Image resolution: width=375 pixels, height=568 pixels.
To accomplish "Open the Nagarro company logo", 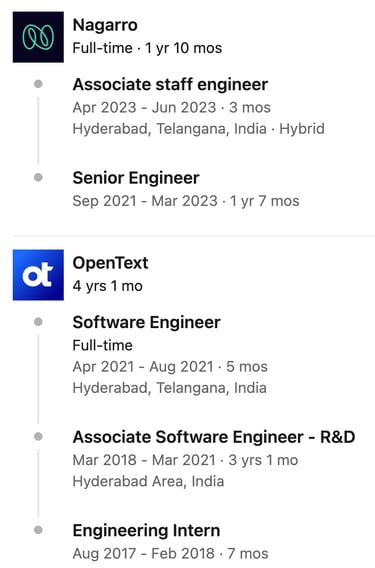I will [x=38, y=37].
